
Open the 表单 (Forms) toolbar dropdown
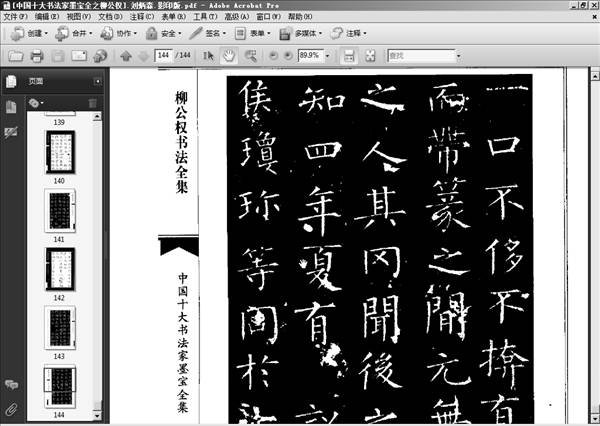[253, 34]
